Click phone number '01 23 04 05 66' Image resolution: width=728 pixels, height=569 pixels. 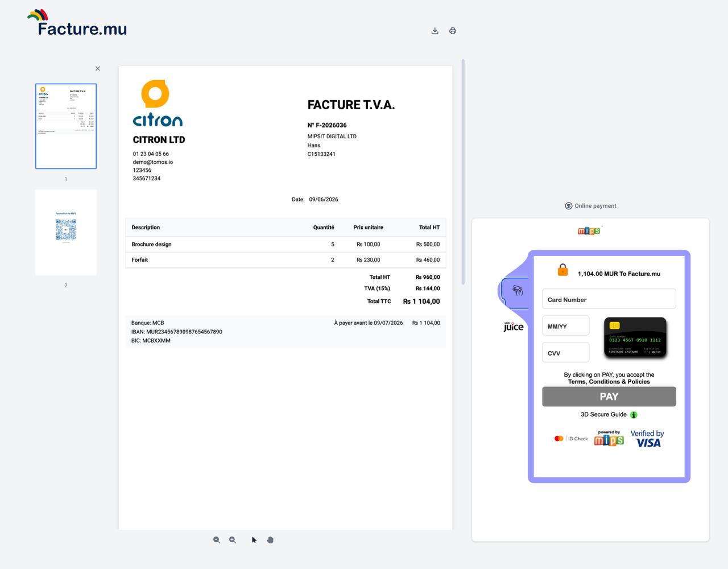coord(151,154)
